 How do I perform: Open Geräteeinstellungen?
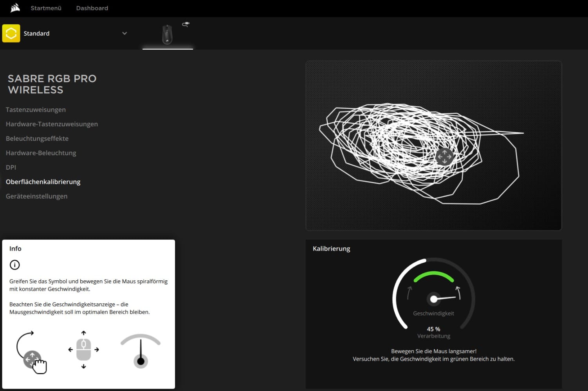[x=36, y=196]
